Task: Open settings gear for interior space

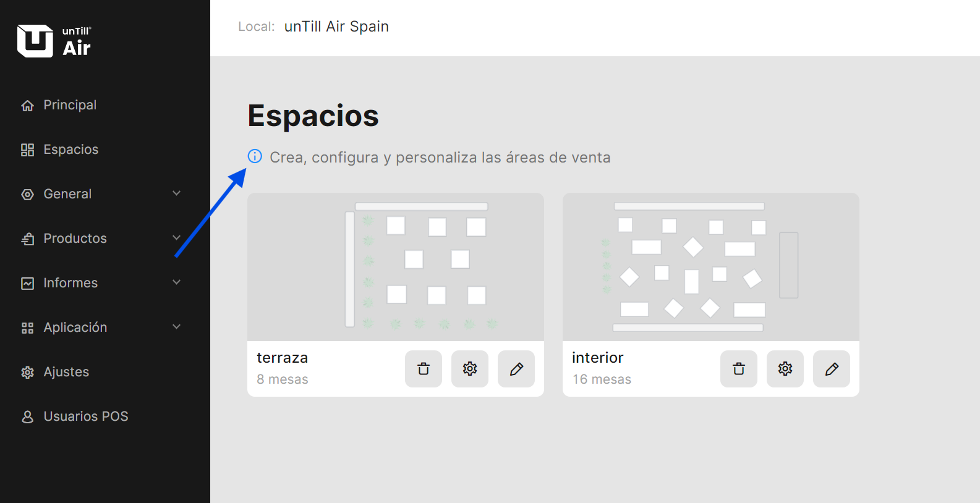Action: click(785, 369)
